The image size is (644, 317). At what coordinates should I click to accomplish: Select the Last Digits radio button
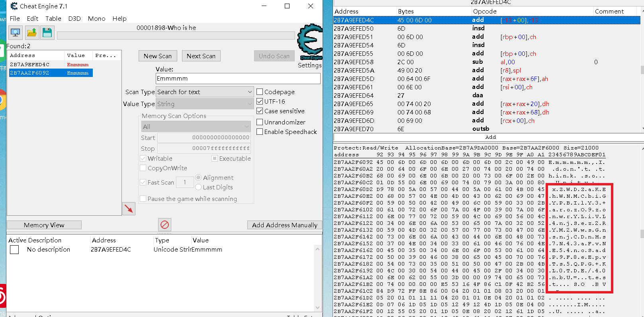click(x=198, y=187)
